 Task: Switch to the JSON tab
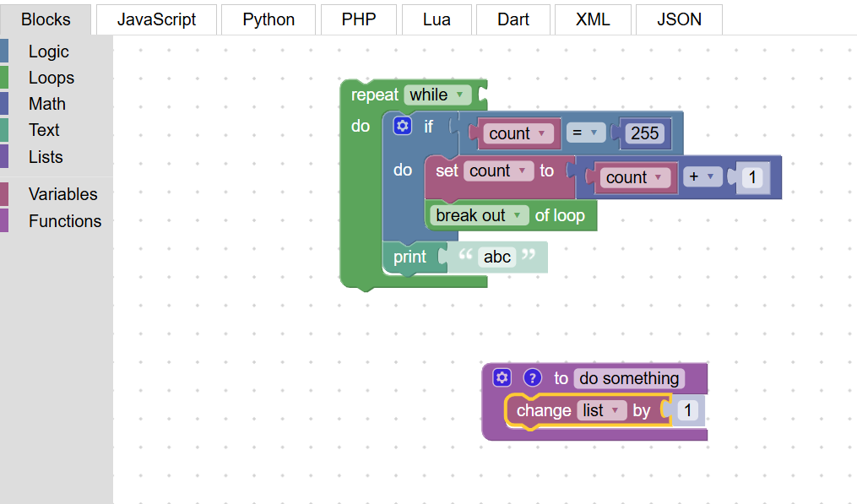(680, 19)
